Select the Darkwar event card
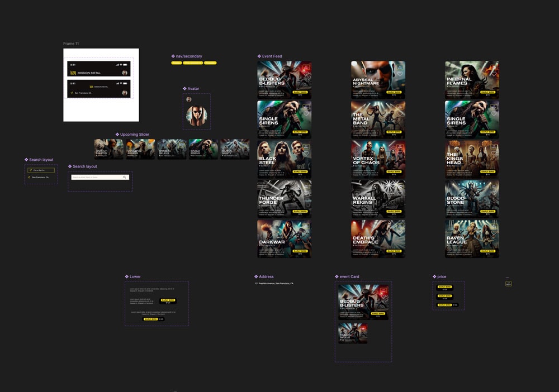Screen dimensions: 559x392 click(x=285, y=238)
